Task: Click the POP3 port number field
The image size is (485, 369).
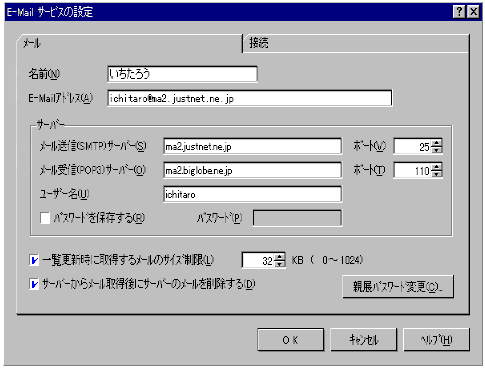Action: [413, 171]
